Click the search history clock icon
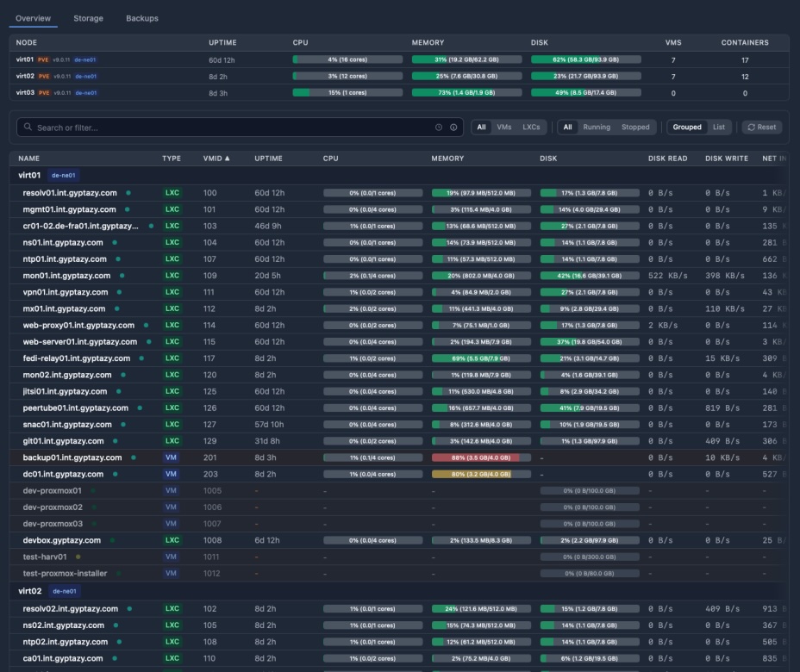Screen dimensions: 800x672 pos(439,127)
